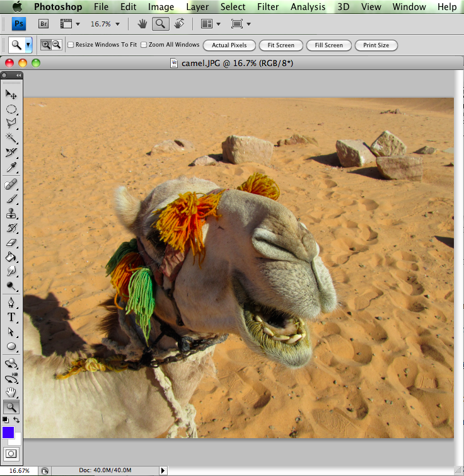Launch Bridge from the application bar
464x476 pixels.
click(43, 24)
